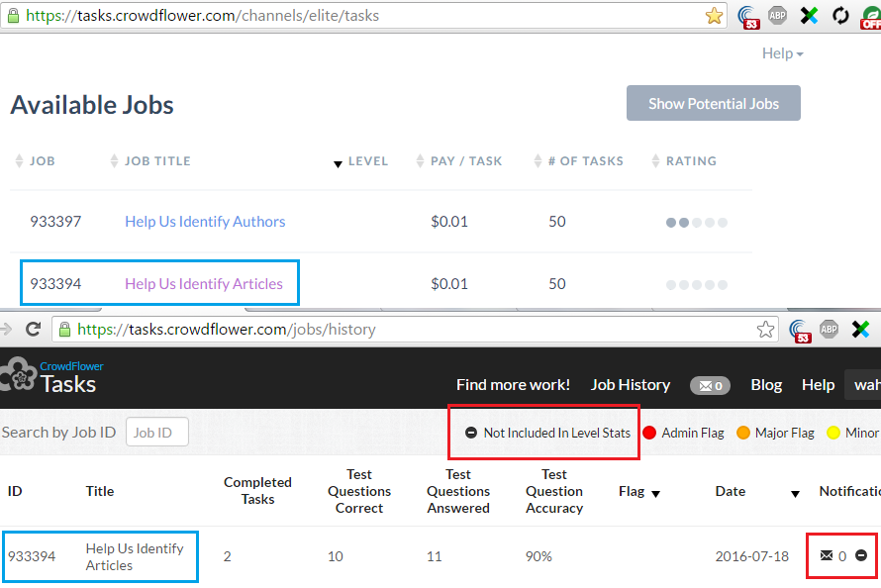Viewport: 881px width, 588px height.
Task: Click job number 933397 in available jobs
Action: 55,222
